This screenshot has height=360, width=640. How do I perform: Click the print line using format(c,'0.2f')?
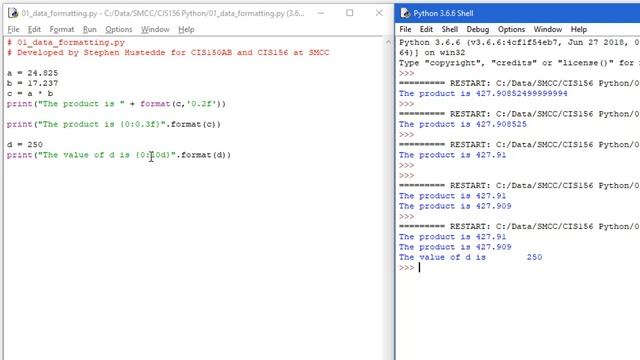point(116,104)
